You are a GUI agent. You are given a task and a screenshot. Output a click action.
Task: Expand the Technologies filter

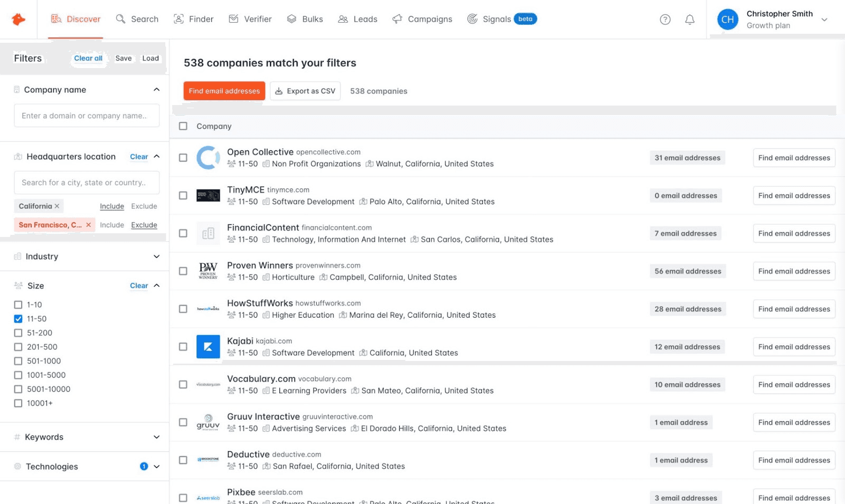pos(156,467)
